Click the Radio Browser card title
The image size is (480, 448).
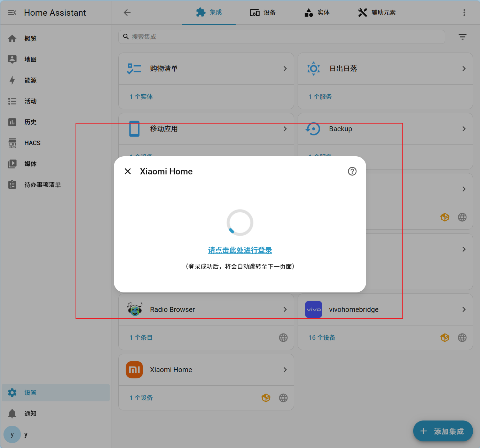(172, 309)
